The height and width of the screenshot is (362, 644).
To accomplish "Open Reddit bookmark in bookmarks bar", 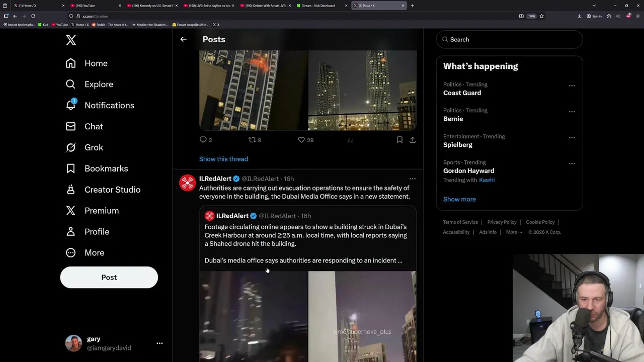I will point(110,25).
